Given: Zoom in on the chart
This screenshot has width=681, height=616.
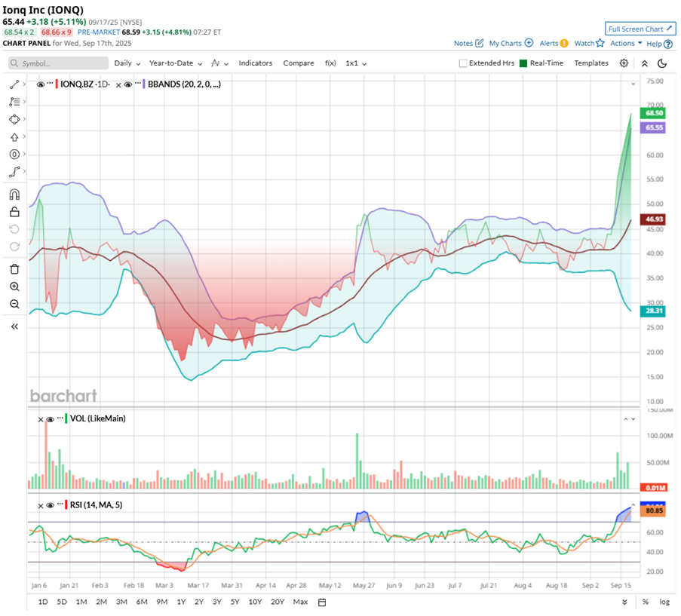Looking at the screenshot, I should (14, 287).
